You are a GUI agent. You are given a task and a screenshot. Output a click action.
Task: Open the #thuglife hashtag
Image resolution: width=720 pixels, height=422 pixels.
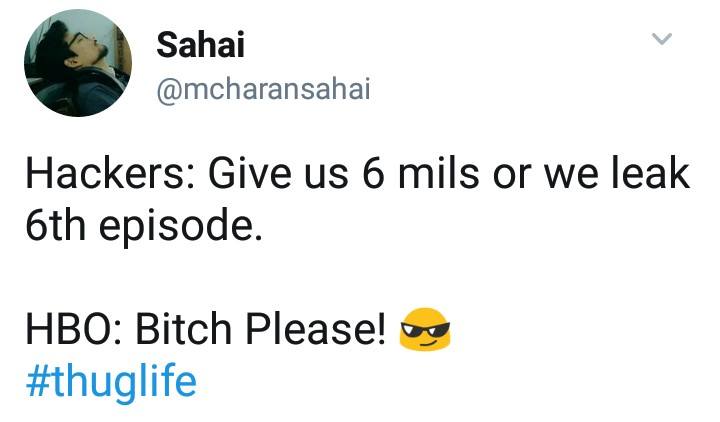click(112, 381)
